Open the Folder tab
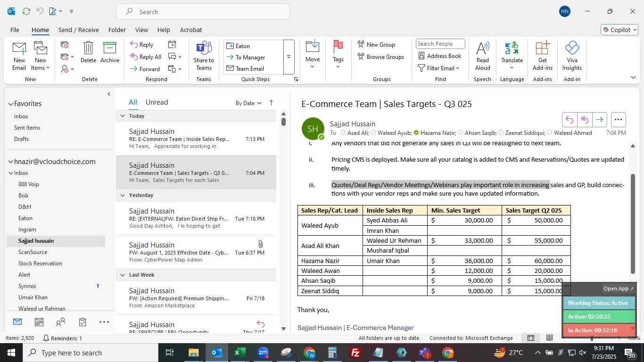This screenshot has width=644, height=362. [117, 30]
